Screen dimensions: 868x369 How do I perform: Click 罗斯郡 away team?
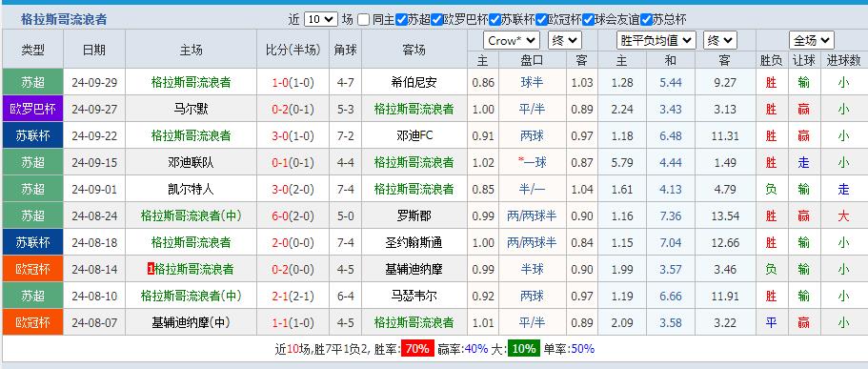click(x=414, y=215)
